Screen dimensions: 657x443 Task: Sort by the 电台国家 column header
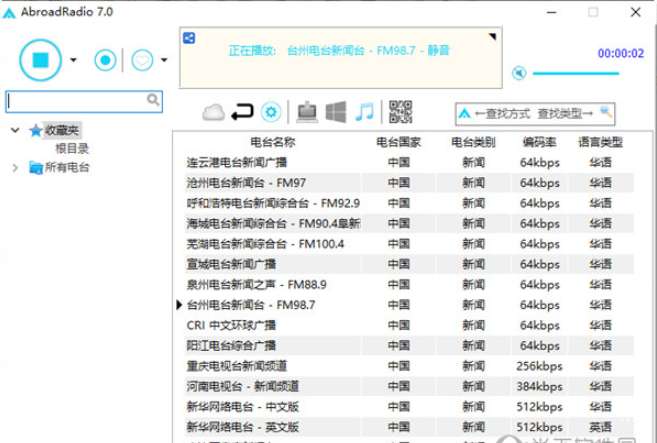[398, 142]
